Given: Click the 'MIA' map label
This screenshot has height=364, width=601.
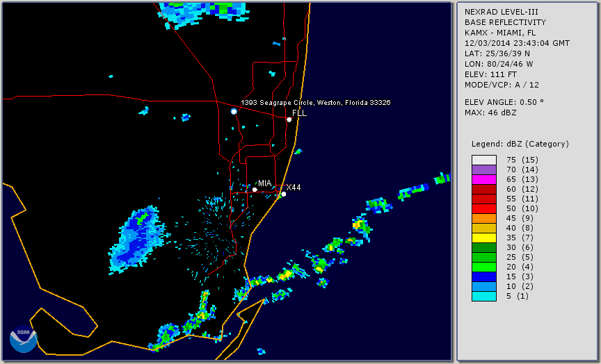Looking at the screenshot, I should point(264,183).
